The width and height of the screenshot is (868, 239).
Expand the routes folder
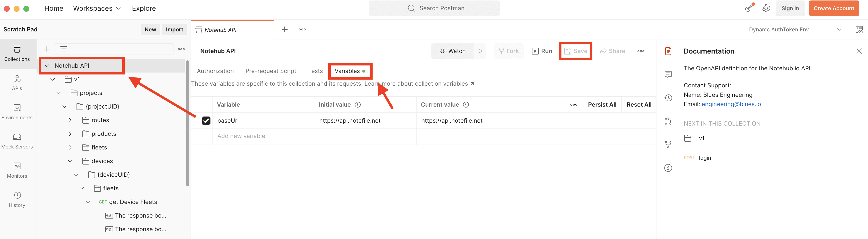pyautogui.click(x=70, y=120)
